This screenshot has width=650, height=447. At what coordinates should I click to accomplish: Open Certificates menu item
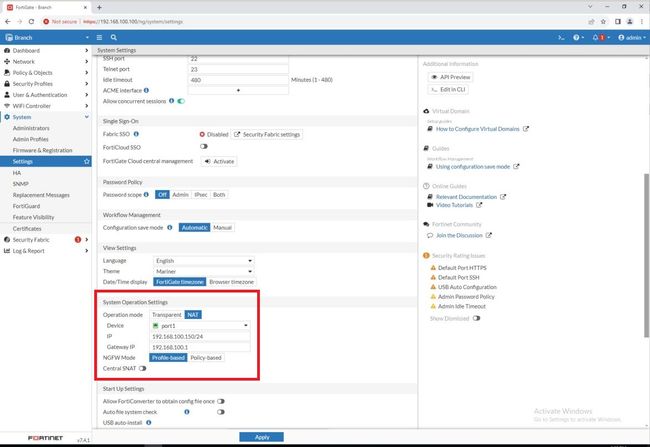[27, 228]
